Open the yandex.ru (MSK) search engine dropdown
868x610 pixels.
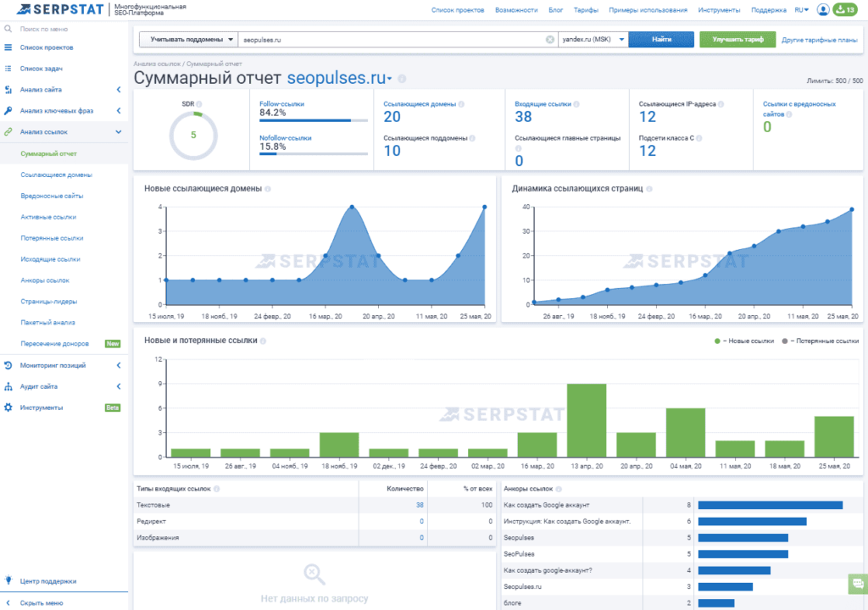click(593, 39)
